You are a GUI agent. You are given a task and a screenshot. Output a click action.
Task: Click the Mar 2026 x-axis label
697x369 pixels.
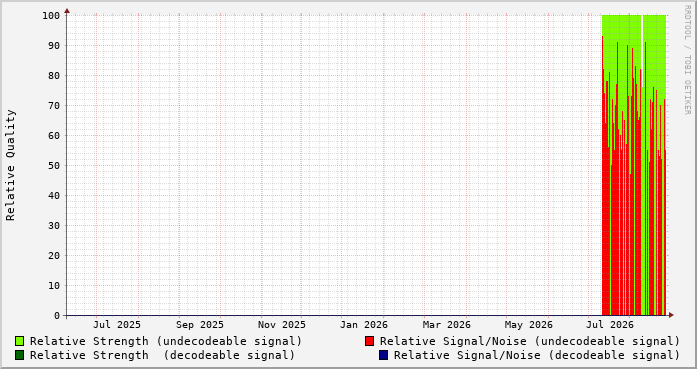coord(446,325)
